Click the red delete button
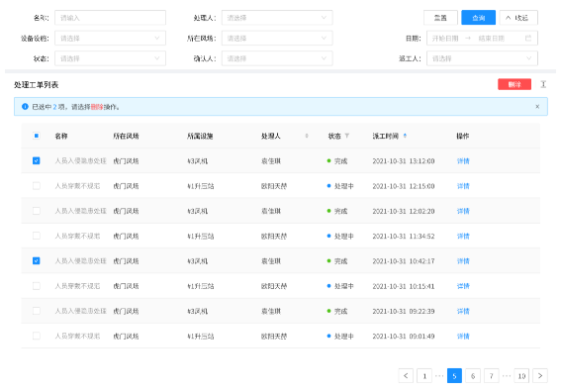Image resolution: width=561 pixels, height=392 pixels. [x=514, y=84]
